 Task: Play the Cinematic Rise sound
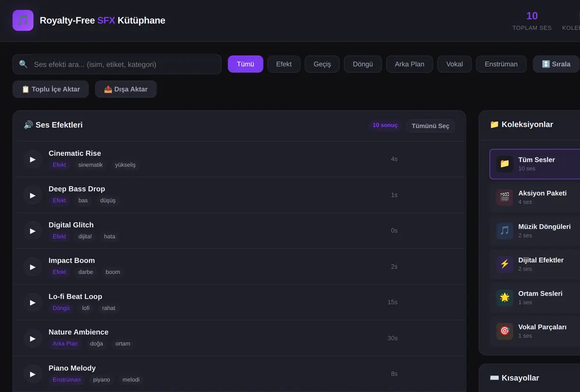32,160
